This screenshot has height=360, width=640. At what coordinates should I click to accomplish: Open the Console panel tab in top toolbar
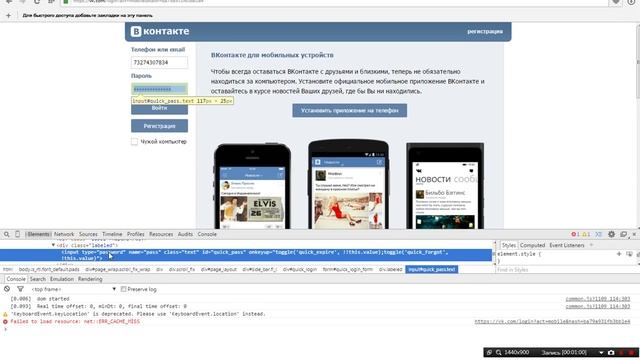click(207, 234)
